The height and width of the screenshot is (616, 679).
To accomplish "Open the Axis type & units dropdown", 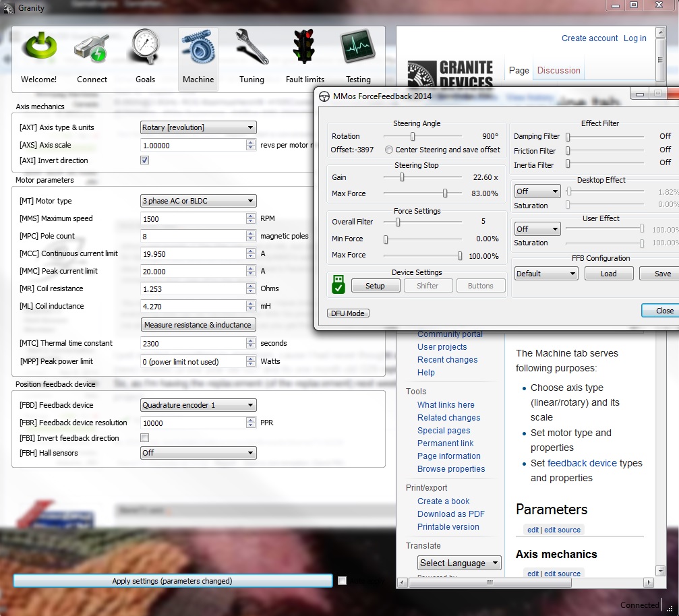I will click(198, 127).
